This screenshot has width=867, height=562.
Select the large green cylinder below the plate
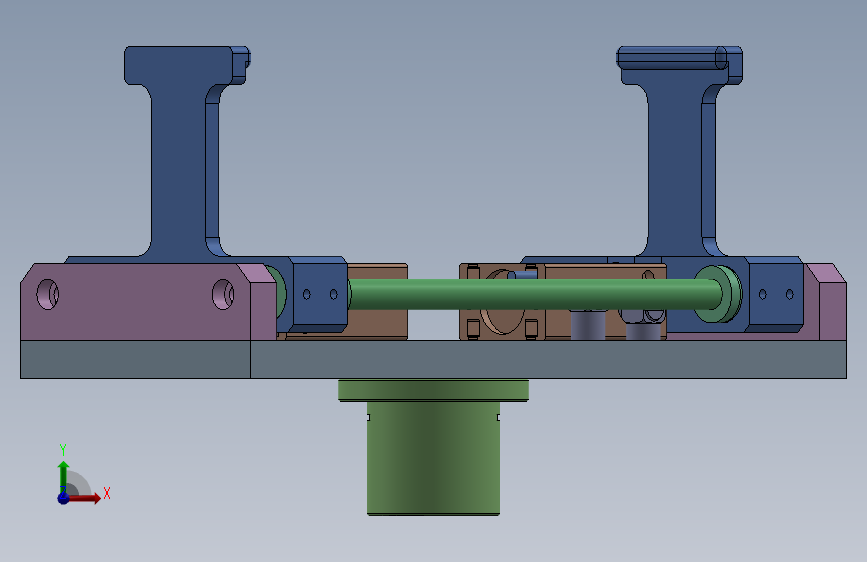[x=434, y=458]
